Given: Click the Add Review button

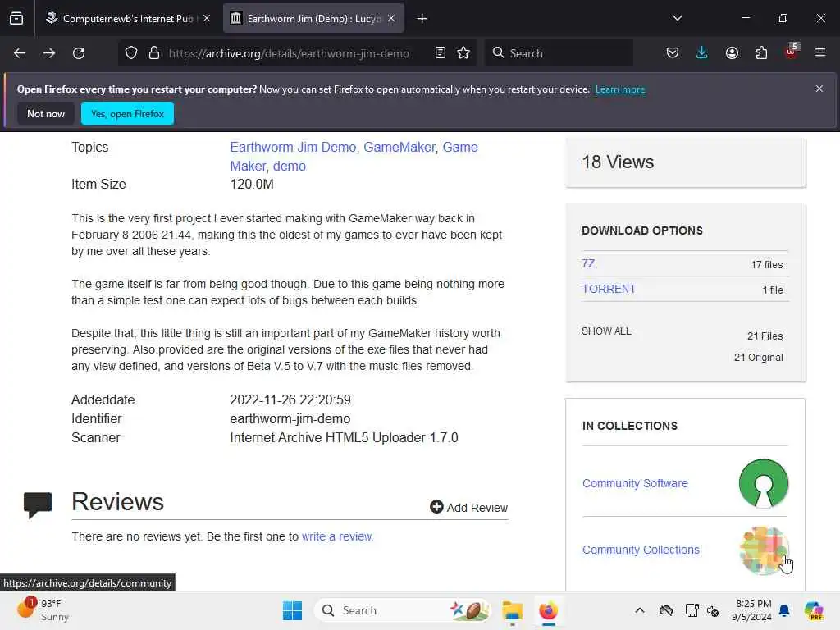Looking at the screenshot, I should [x=468, y=507].
